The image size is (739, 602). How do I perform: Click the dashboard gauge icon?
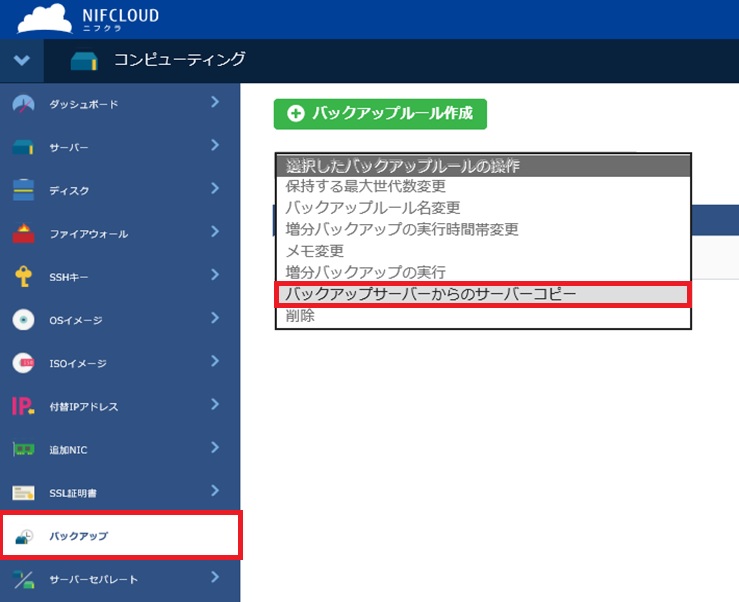(23, 104)
